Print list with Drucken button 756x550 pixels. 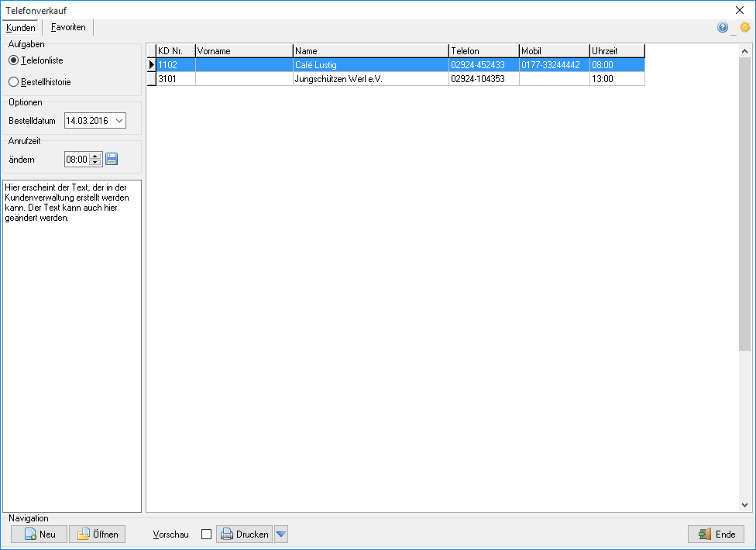245,534
